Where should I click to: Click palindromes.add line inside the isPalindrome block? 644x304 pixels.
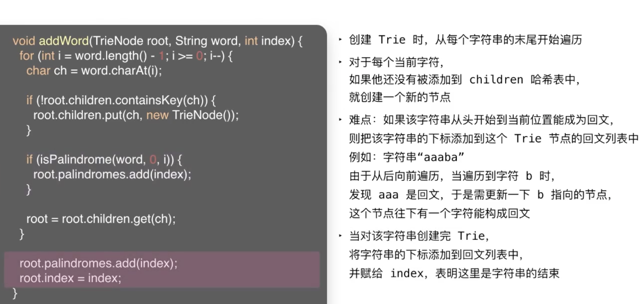pos(112,175)
